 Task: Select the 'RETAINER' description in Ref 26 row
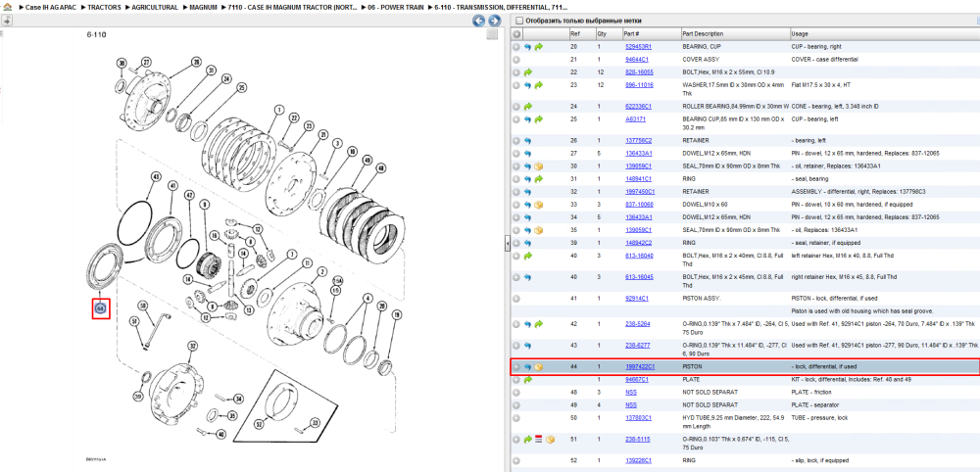pyautogui.click(x=696, y=140)
